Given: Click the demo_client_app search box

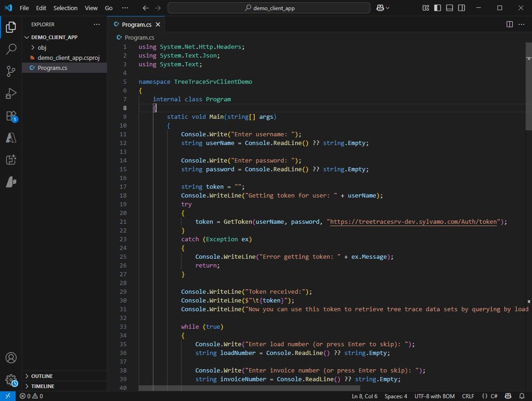Looking at the screenshot, I should click(x=269, y=8).
